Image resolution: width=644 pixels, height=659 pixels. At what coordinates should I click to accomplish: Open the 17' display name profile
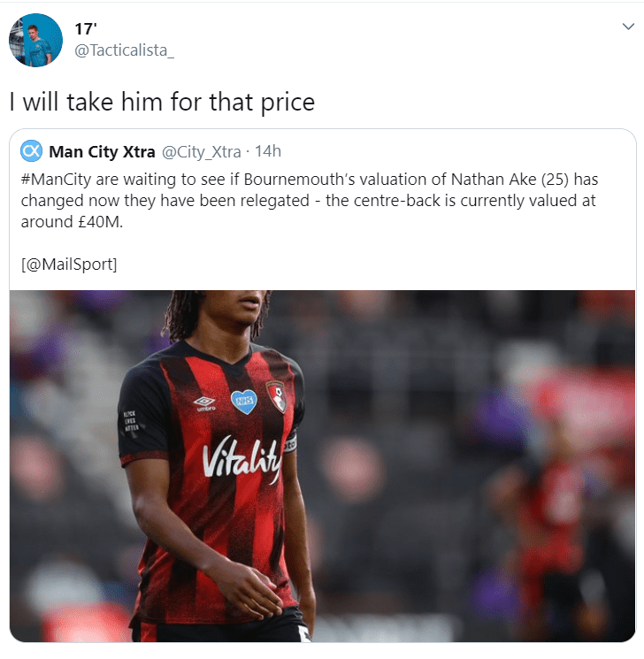(86, 29)
